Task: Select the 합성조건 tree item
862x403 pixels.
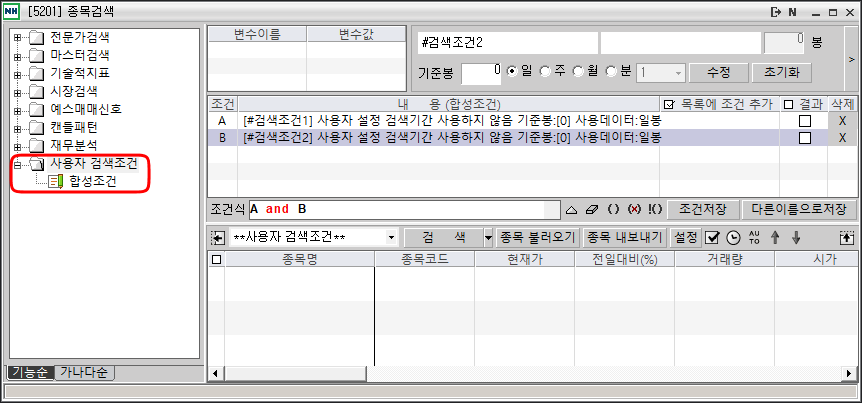Action: pyautogui.click(x=93, y=182)
